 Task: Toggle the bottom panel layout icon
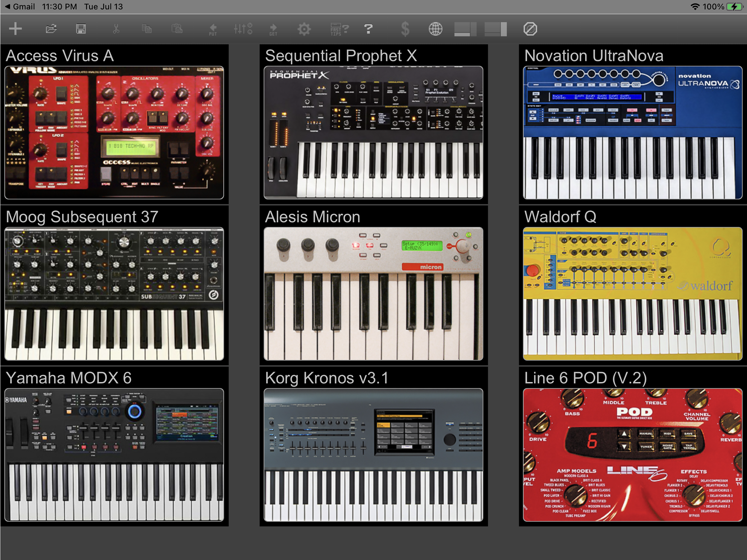point(465,29)
